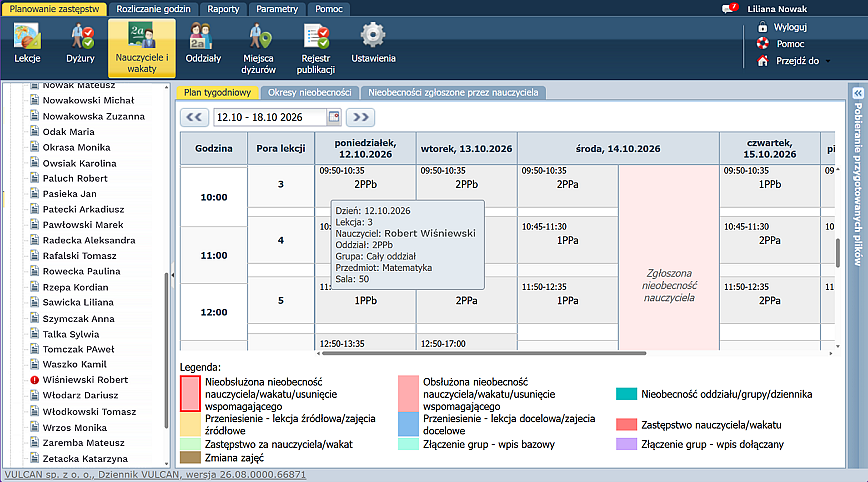Click document icon beside Zaremba Mateusz
The image size is (868, 482).
click(34, 442)
